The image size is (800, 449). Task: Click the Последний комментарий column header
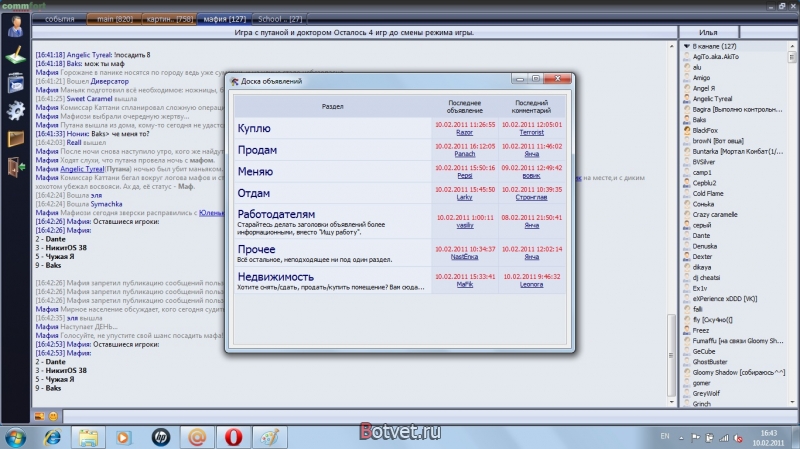click(x=531, y=107)
